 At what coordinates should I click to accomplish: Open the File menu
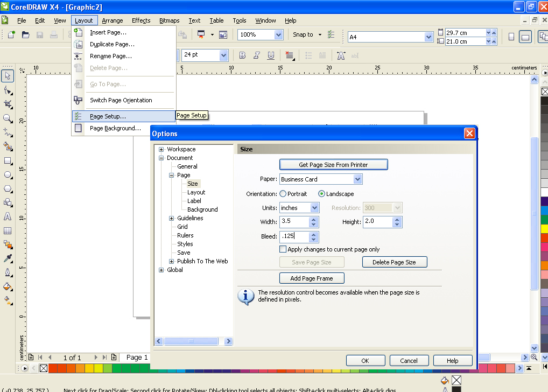click(22, 20)
